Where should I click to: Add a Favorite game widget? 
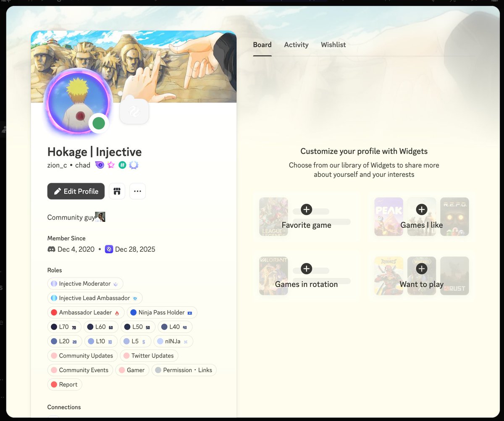[307, 217]
